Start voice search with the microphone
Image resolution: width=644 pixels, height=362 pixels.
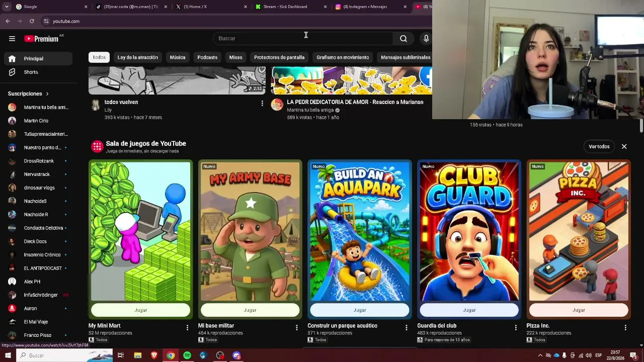pyautogui.click(x=426, y=38)
